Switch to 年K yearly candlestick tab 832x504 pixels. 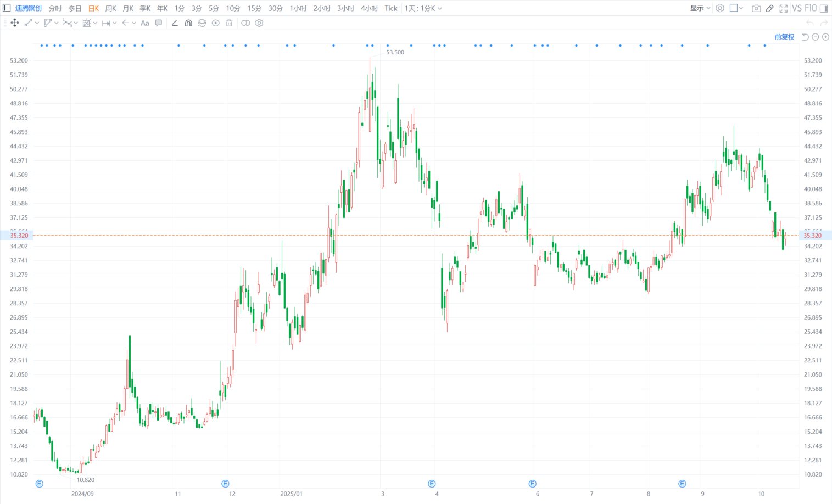(163, 8)
